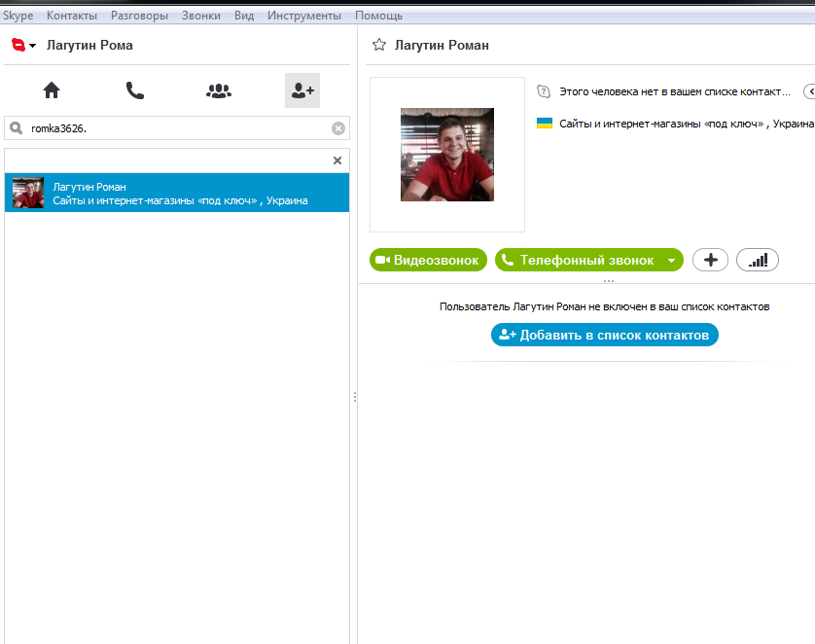Clear the search field with X icon

click(337, 128)
